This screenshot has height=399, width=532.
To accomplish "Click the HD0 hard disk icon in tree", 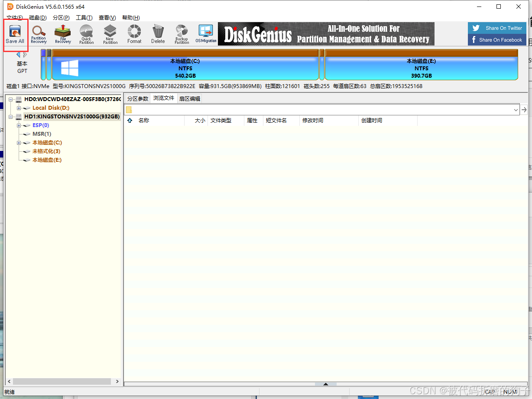I will coord(19,99).
